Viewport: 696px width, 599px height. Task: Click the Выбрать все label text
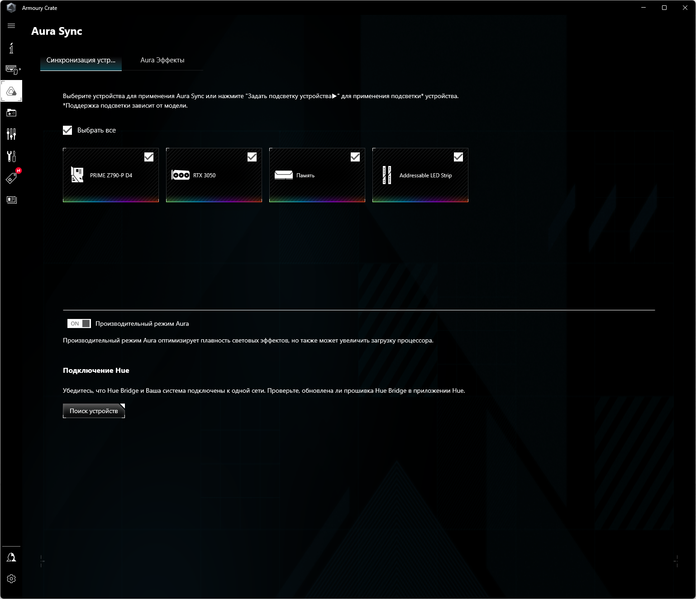(96, 130)
